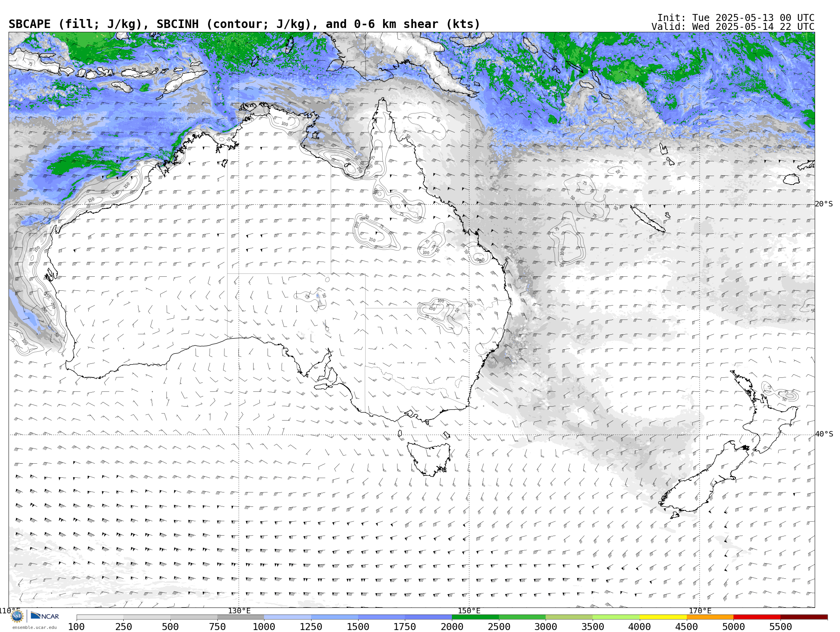Click the NSF logo

[x=17, y=616]
